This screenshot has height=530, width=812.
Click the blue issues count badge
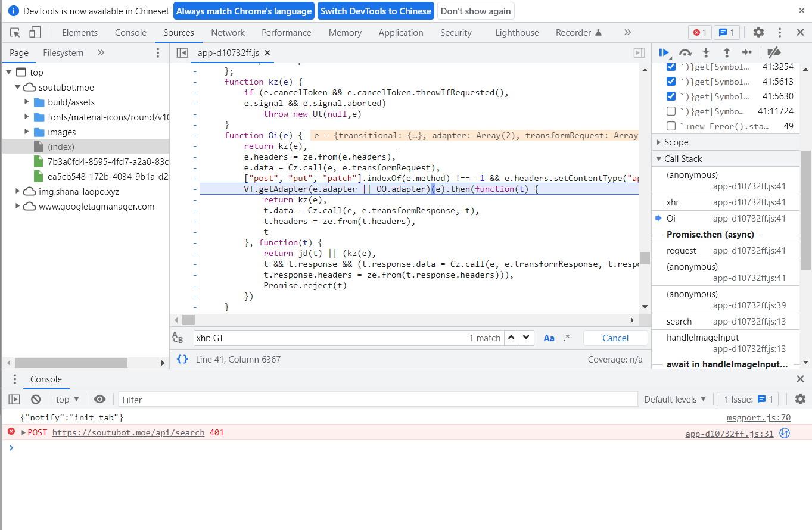click(727, 33)
